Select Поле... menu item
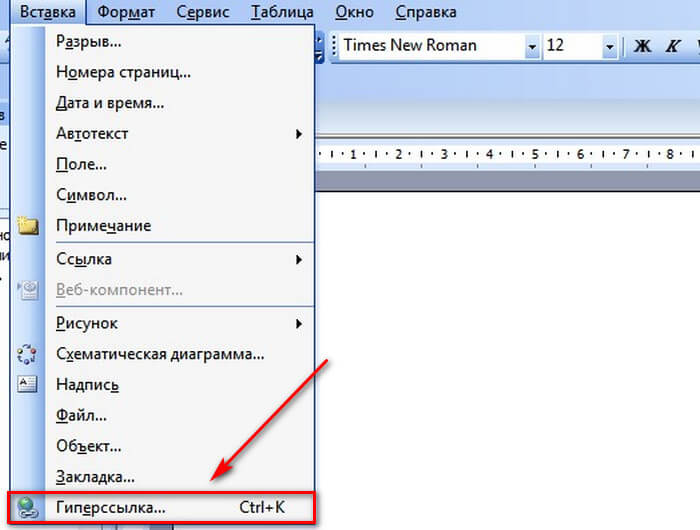The width and height of the screenshot is (700, 530). (162, 164)
